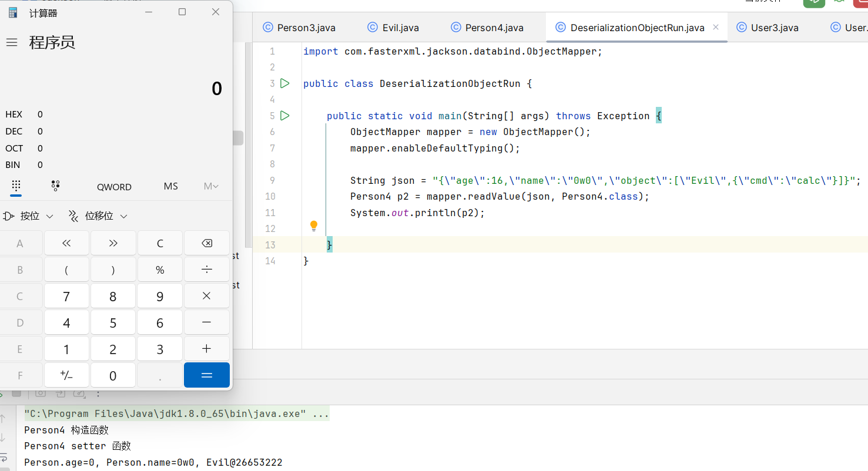Click the open parenthesis key
The height and width of the screenshot is (471, 868).
tap(66, 270)
